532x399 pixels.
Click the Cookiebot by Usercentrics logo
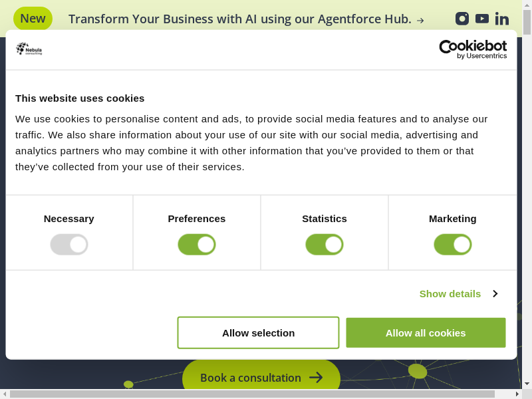tap(473, 49)
